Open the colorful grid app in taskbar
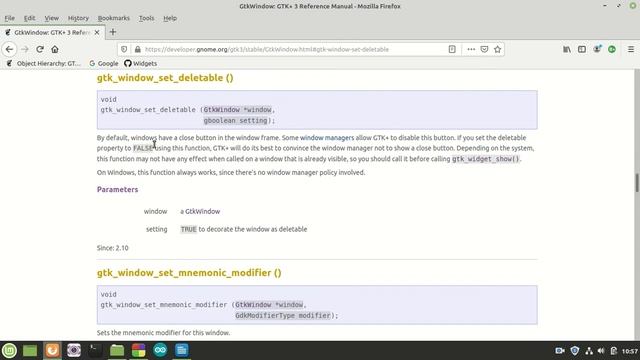640x360 pixels. [139, 350]
